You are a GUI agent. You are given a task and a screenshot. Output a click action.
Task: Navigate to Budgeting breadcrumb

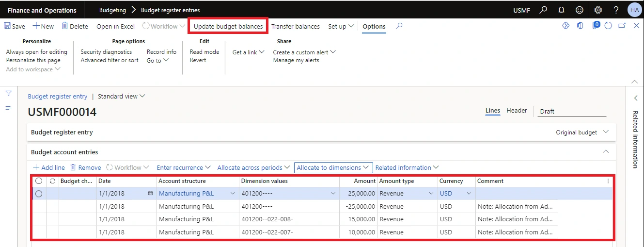tap(112, 10)
